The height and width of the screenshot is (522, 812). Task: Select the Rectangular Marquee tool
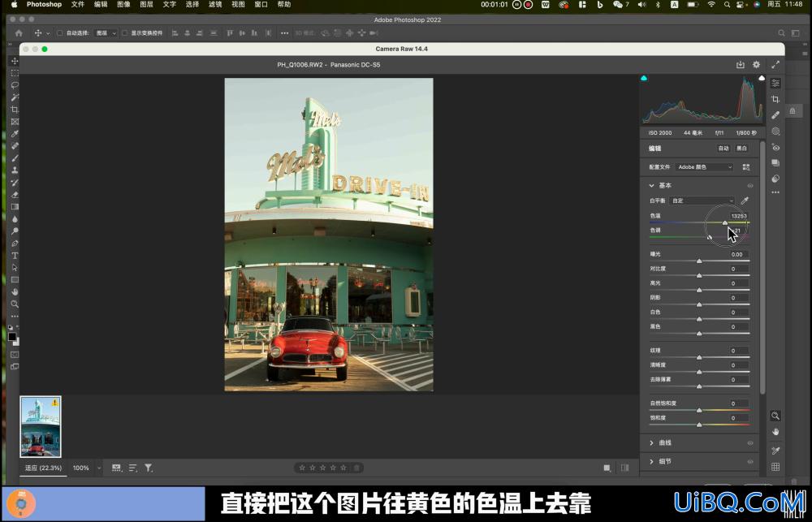15,73
